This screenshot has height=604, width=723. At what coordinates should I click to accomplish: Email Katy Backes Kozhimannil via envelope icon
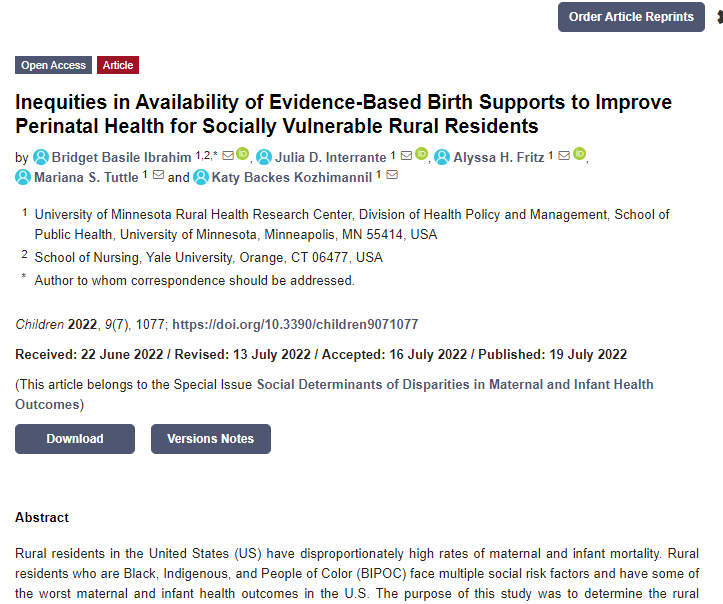click(392, 175)
